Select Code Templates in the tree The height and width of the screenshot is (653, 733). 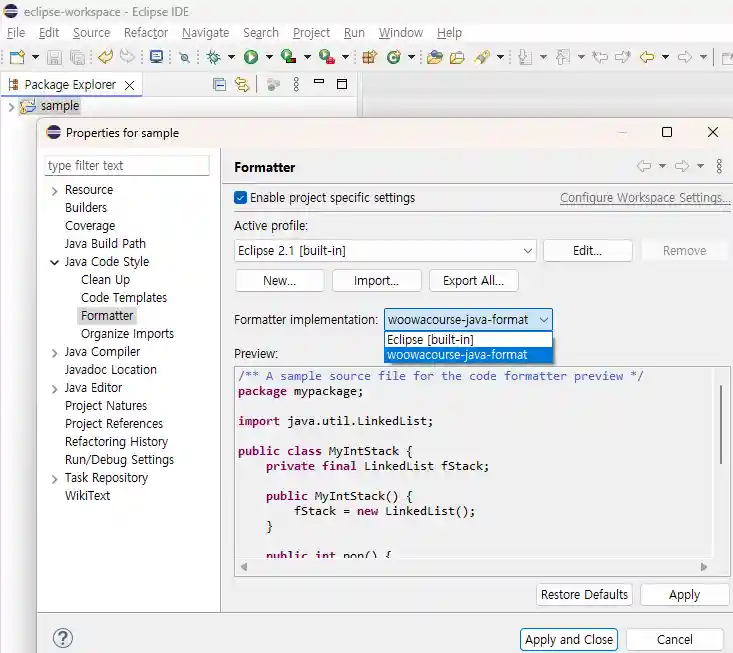[124, 298]
